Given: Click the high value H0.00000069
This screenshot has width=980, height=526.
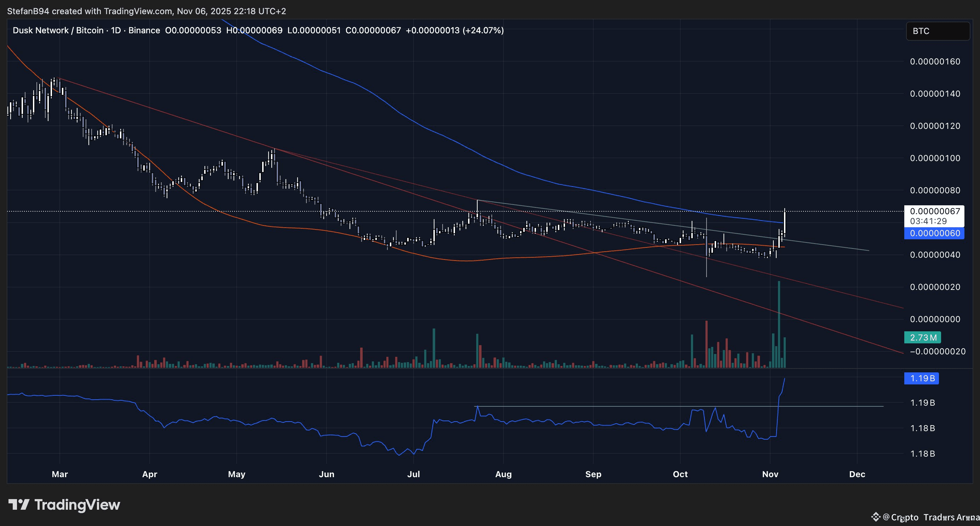Looking at the screenshot, I should pyautogui.click(x=254, y=30).
